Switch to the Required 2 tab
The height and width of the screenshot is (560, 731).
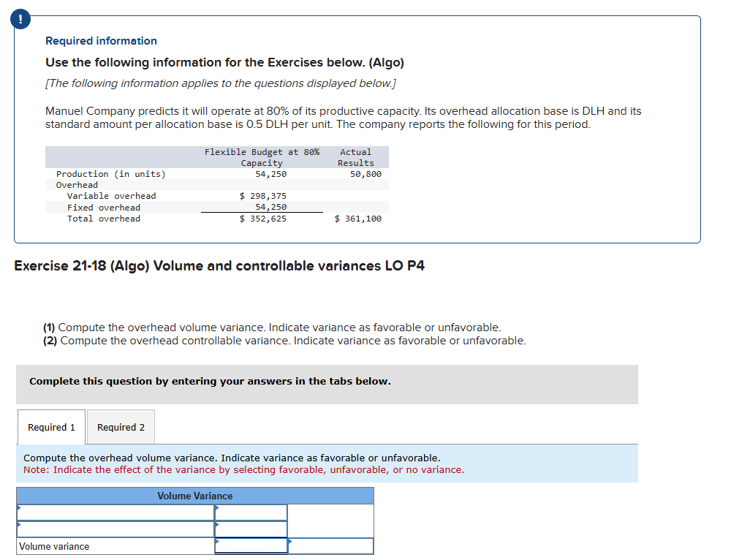[121, 427]
